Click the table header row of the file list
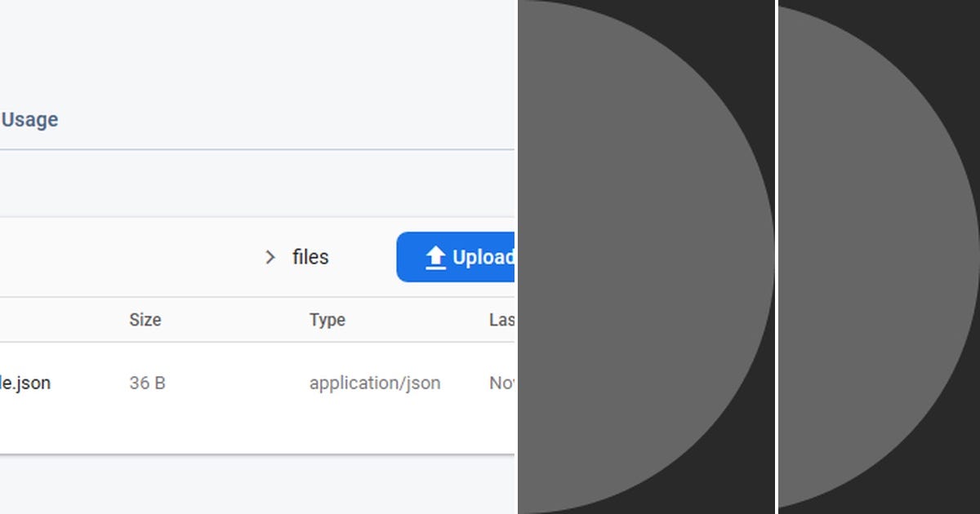Image resolution: width=980 pixels, height=514 pixels. click(245, 320)
